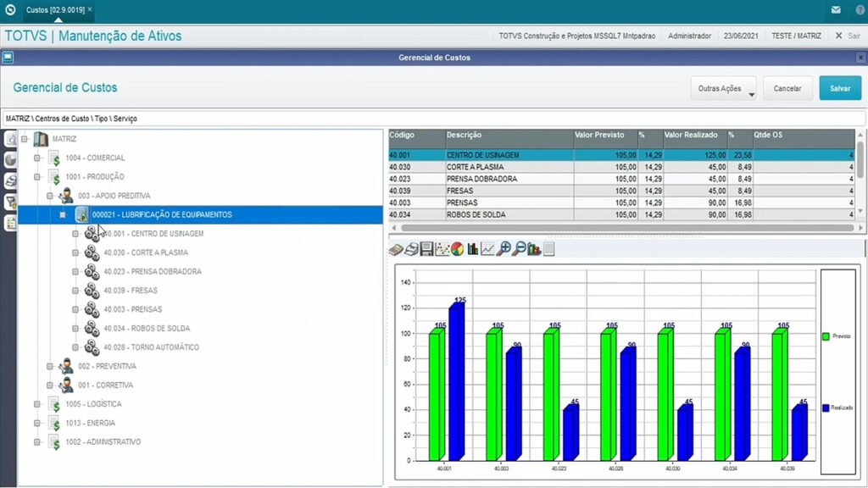
Task: Click the Cancelar button
Action: pos(787,88)
